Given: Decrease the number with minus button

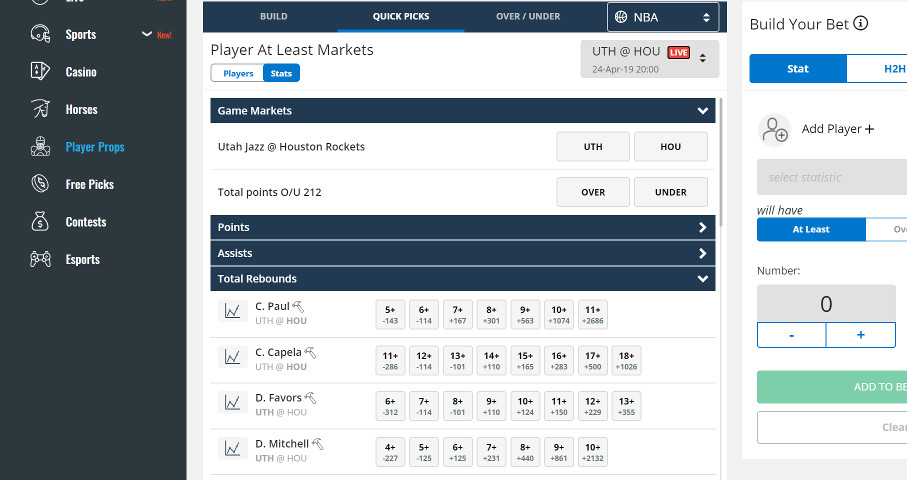Looking at the screenshot, I should 791,335.
